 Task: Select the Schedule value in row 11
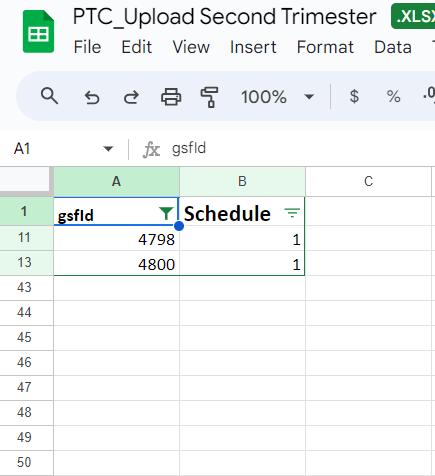pos(242,239)
